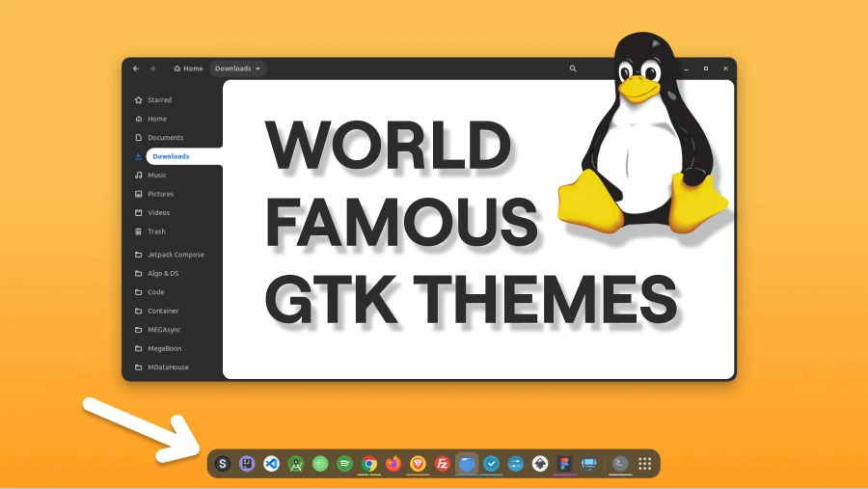Click Home in the path bar

188,68
